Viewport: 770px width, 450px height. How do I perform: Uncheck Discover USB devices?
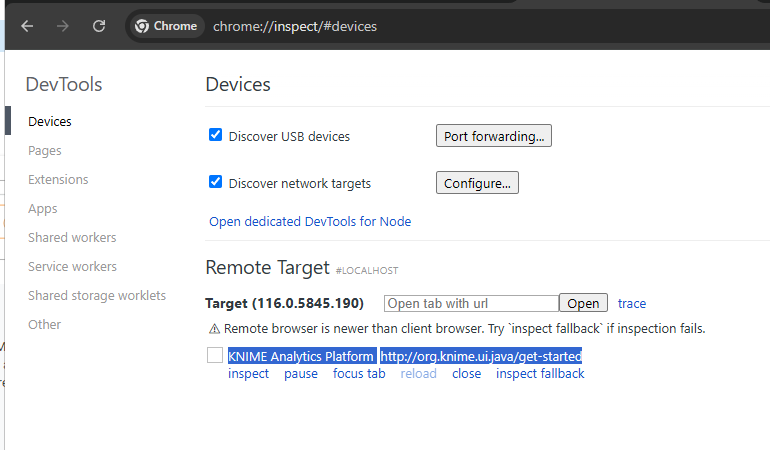(x=215, y=135)
